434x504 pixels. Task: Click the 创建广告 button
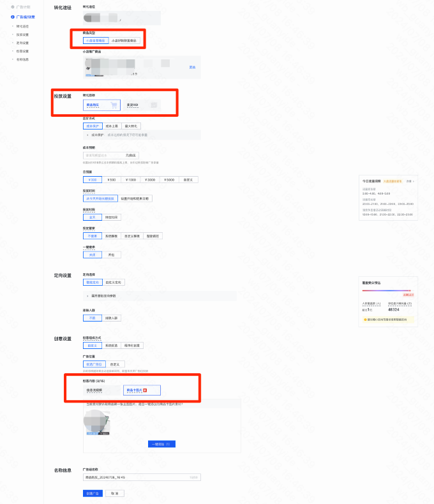point(93,493)
